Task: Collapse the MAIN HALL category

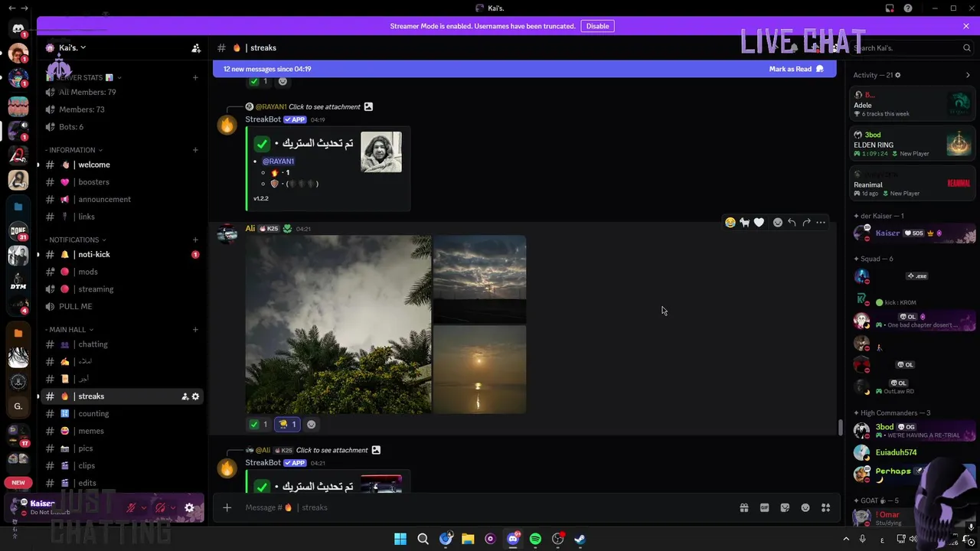Action: (69, 329)
